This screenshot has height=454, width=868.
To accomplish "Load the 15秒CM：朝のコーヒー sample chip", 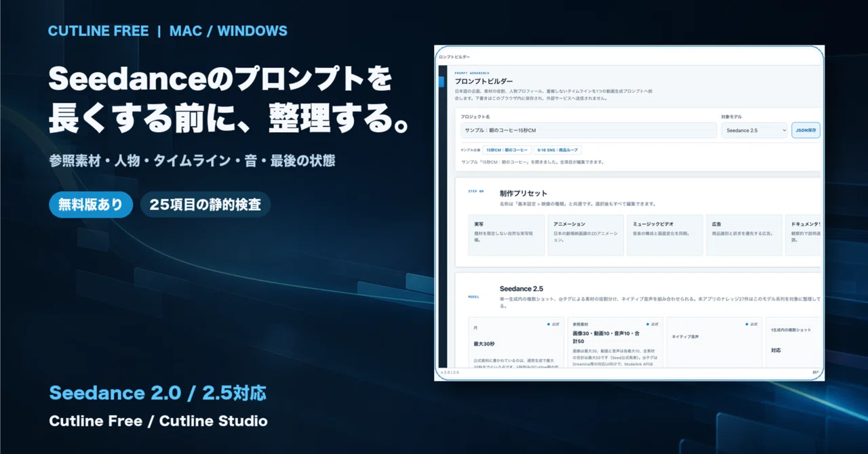I will point(508,150).
